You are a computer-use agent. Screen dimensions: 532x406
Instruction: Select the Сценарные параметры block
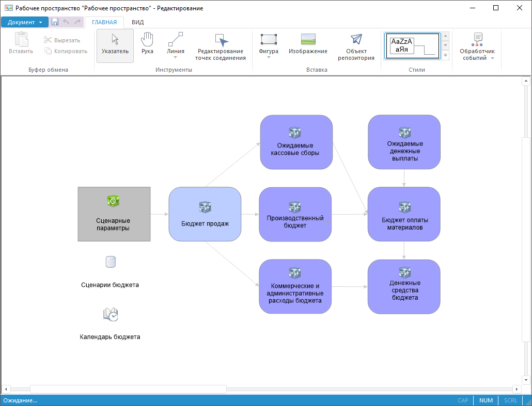pyautogui.click(x=114, y=214)
